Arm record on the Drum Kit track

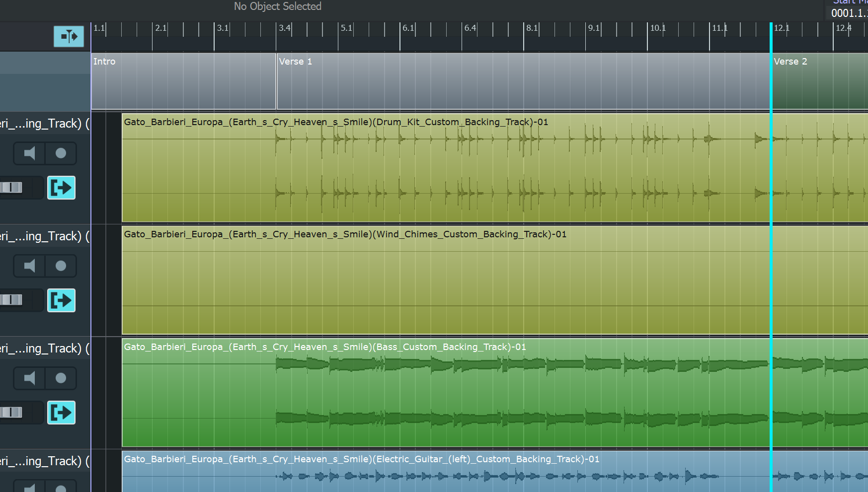click(x=61, y=153)
